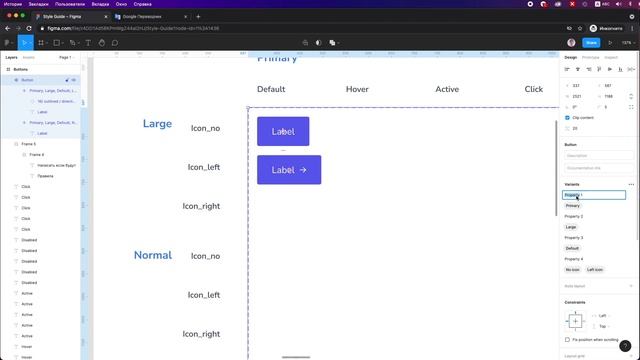Select the Text tool
The width and height of the screenshot is (640, 360).
pyautogui.click(x=88, y=43)
